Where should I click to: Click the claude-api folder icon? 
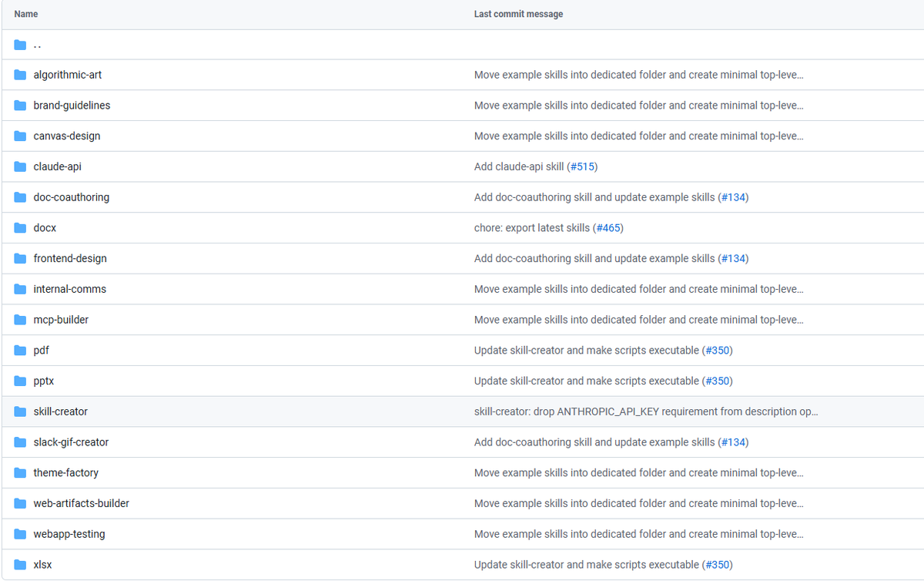pos(20,166)
